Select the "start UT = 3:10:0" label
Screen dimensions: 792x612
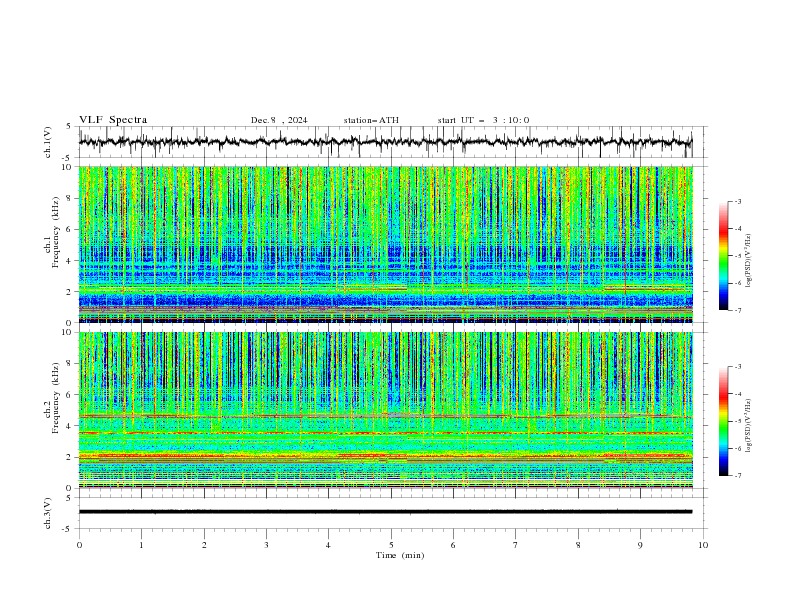point(483,120)
